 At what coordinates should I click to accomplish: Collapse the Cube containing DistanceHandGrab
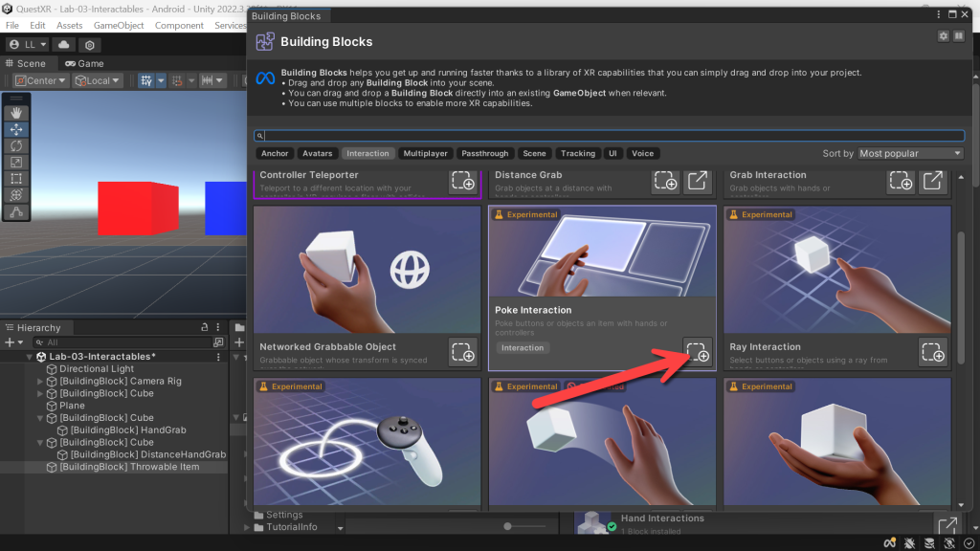pyautogui.click(x=40, y=442)
